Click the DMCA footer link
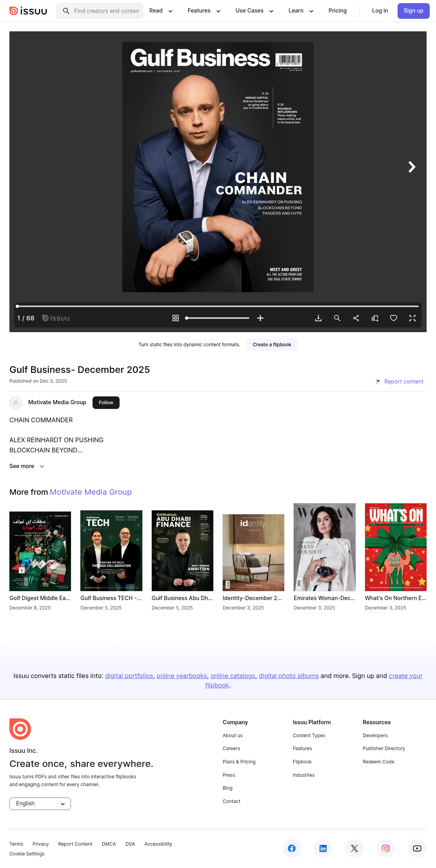This screenshot has height=868, width=436. (109, 844)
